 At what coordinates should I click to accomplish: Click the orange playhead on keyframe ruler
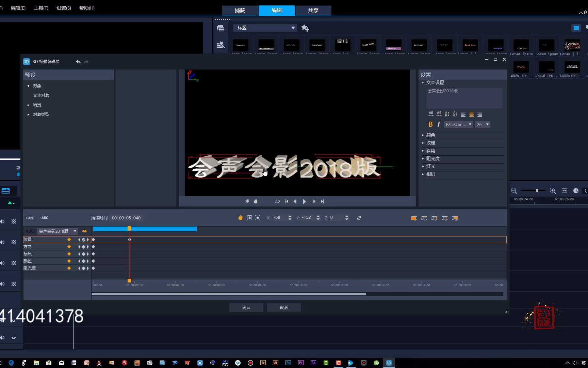click(x=129, y=281)
